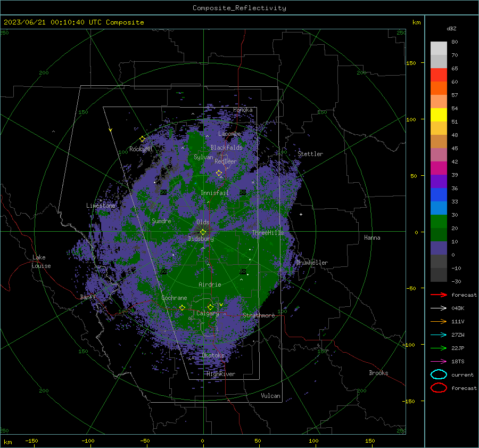Click the white 04DK arrow icon
The image size is (479, 448).
439,308
